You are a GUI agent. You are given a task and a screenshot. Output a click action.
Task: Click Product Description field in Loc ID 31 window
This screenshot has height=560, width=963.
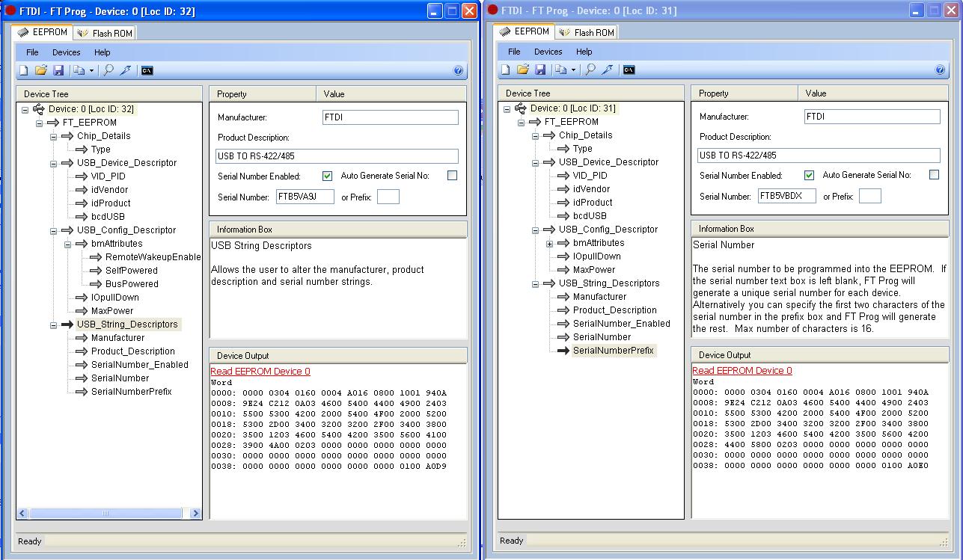pos(819,156)
